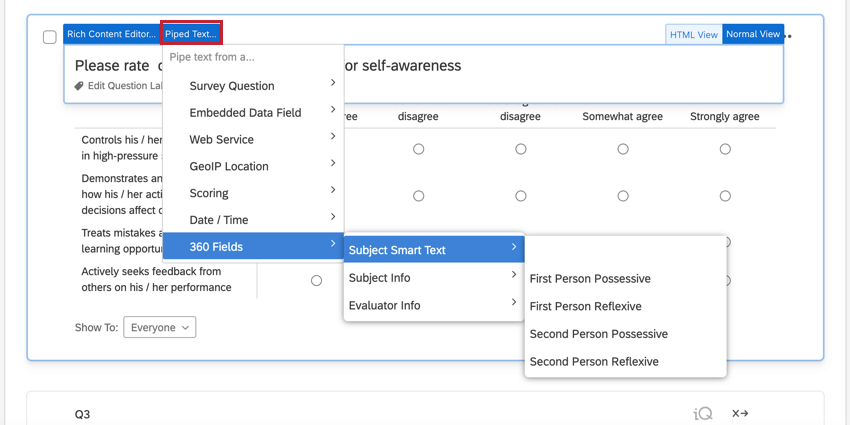The height and width of the screenshot is (425, 850).
Task: Expand the Survey Question submenu
Action: [x=253, y=86]
